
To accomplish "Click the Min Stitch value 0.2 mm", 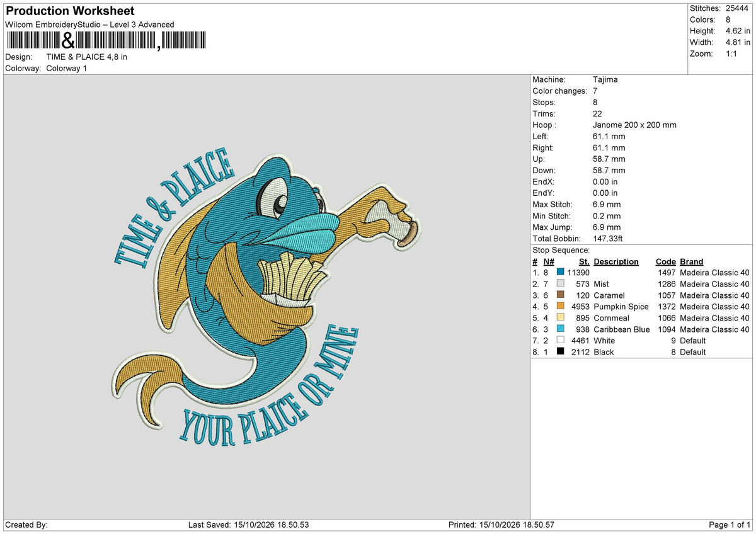I will (607, 215).
